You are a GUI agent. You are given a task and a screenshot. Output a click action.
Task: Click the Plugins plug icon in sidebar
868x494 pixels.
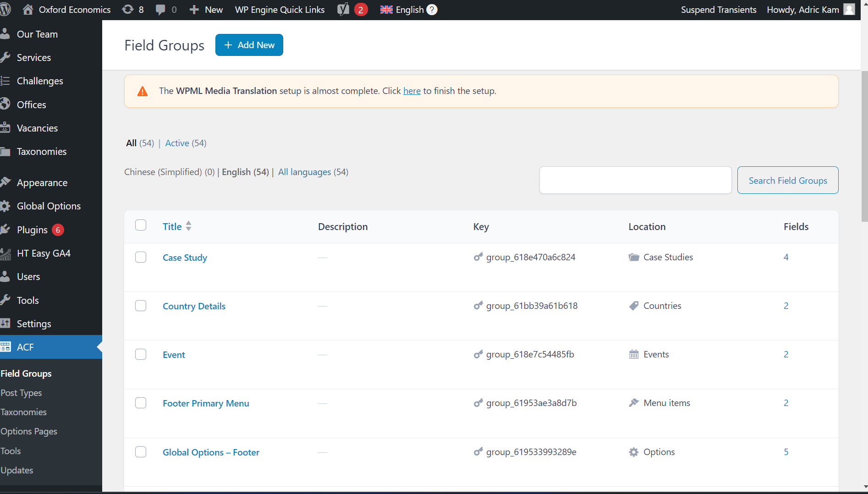5,230
